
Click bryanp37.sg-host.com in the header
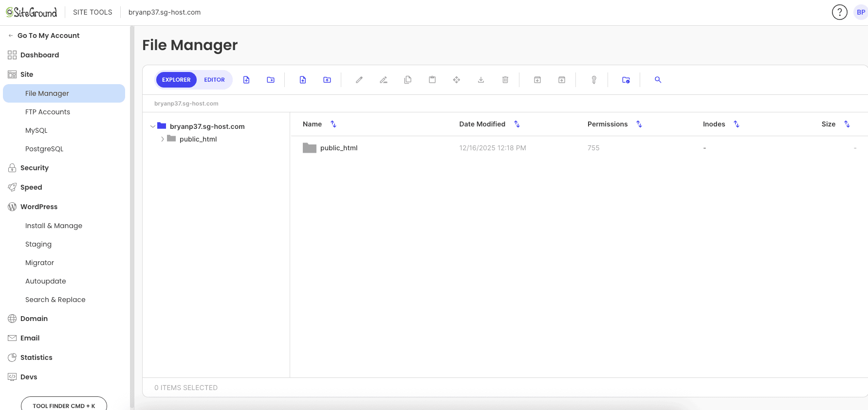(165, 12)
